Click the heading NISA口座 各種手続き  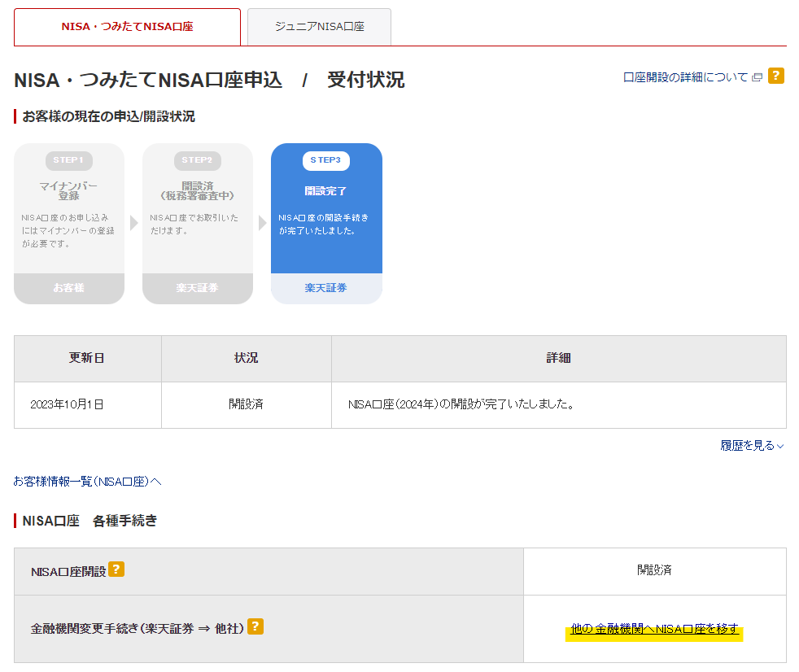click(x=90, y=521)
